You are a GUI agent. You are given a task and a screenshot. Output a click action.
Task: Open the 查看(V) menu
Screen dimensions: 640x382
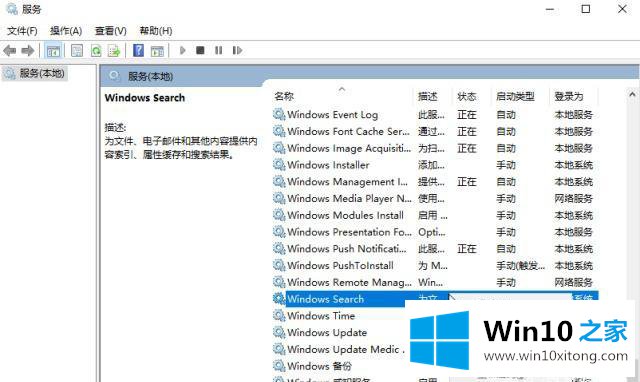[111, 31]
